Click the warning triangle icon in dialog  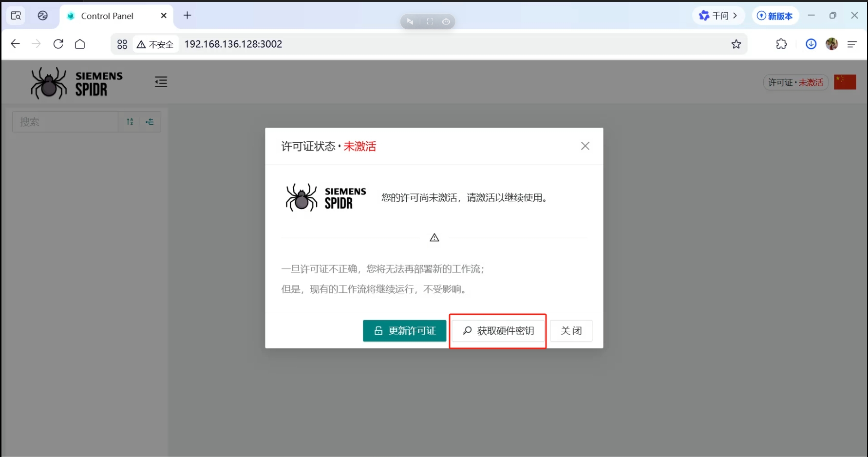point(434,238)
